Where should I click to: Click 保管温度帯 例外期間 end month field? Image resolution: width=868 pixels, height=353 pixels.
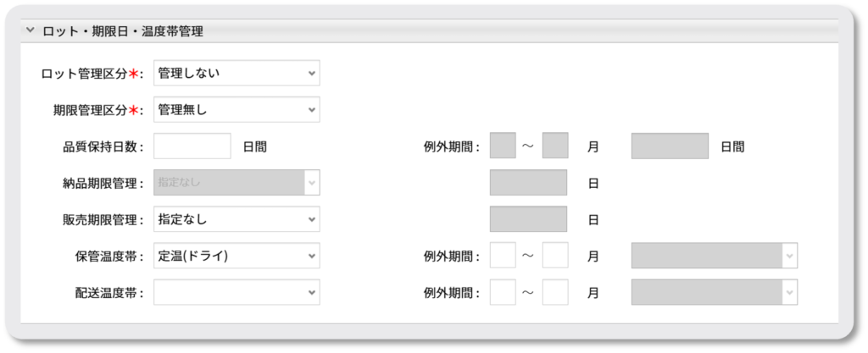pyautogui.click(x=555, y=255)
